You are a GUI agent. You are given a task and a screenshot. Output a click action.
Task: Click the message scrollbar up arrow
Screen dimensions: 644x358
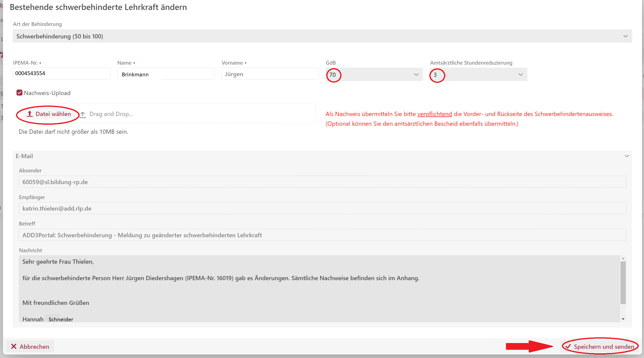point(623,258)
